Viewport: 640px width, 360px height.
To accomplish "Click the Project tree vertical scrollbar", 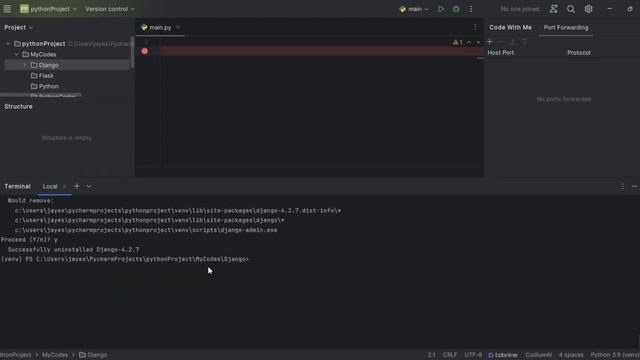I will 132,53.
